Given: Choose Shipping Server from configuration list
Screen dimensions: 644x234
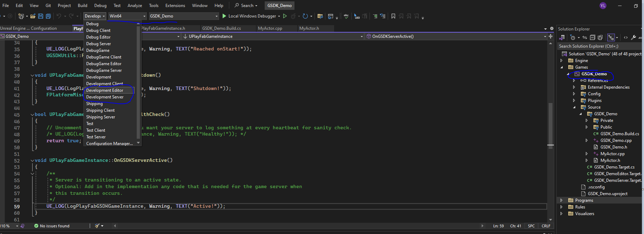Looking at the screenshot, I should 110,117.
